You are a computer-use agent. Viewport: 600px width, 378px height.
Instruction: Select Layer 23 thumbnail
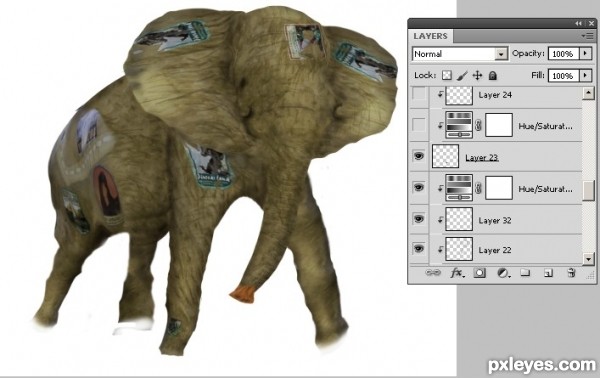click(445, 156)
